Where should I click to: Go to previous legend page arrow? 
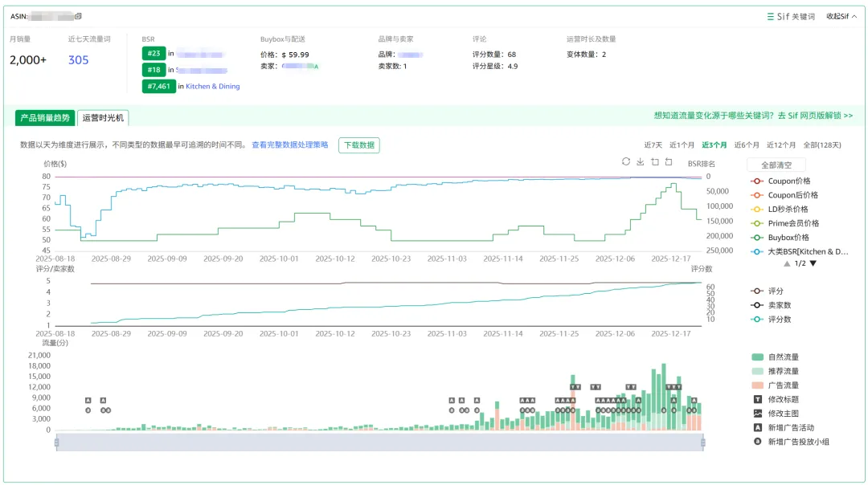click(787, 263)
